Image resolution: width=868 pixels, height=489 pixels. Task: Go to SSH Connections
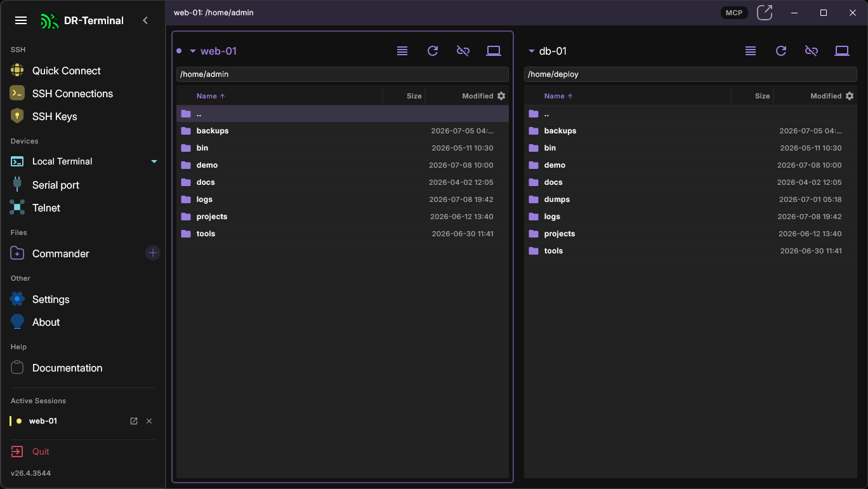[x=72, y=93]
